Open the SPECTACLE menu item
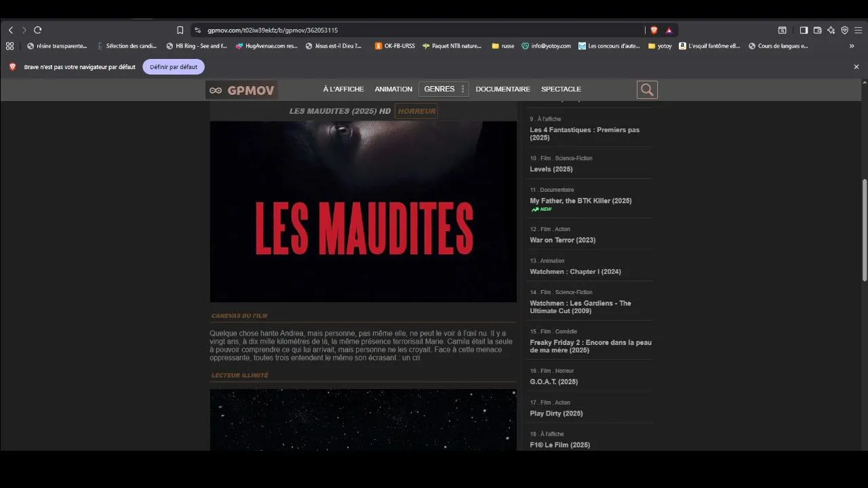This screenshot has width=868, height=488. point(561,89)
